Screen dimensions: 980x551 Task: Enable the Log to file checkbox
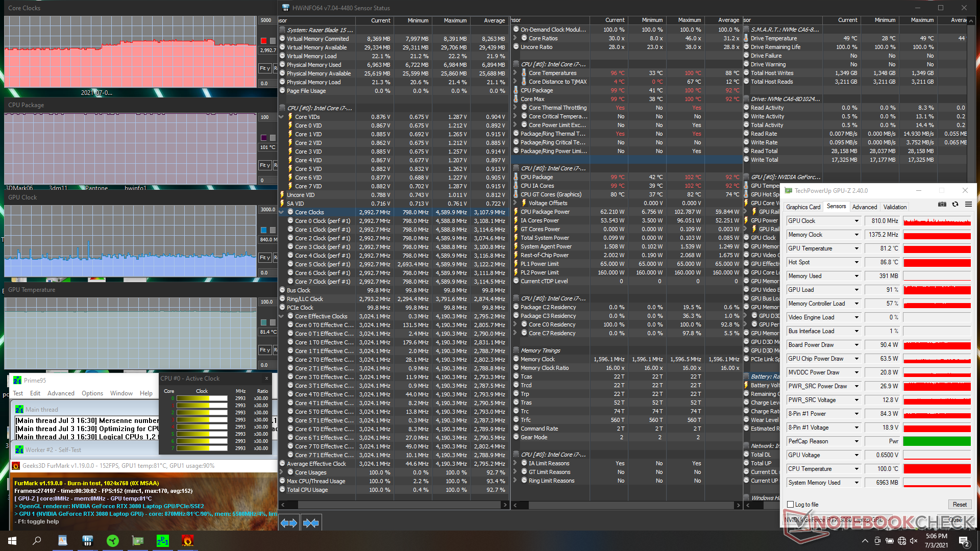[x=791, y=505]
